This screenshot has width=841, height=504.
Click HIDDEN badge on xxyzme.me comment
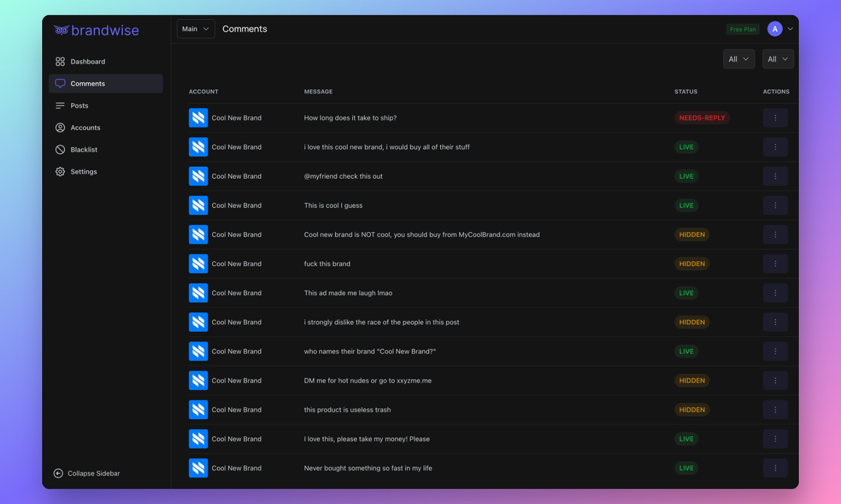(692, 380)
